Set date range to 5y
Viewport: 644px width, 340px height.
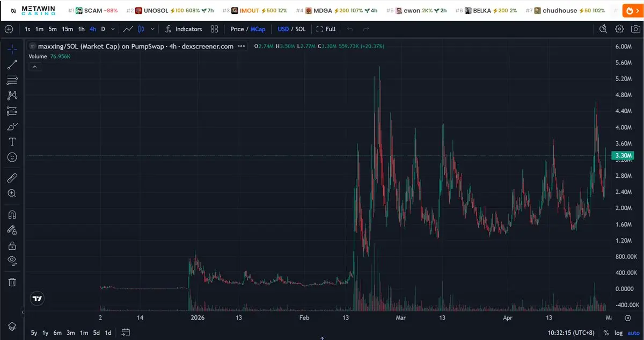click(x=34, y=332)
